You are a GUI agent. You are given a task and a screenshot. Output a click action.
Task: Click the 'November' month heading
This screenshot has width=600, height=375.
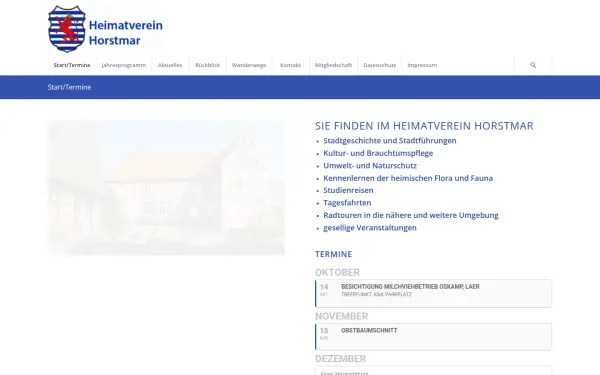point(341,316)
